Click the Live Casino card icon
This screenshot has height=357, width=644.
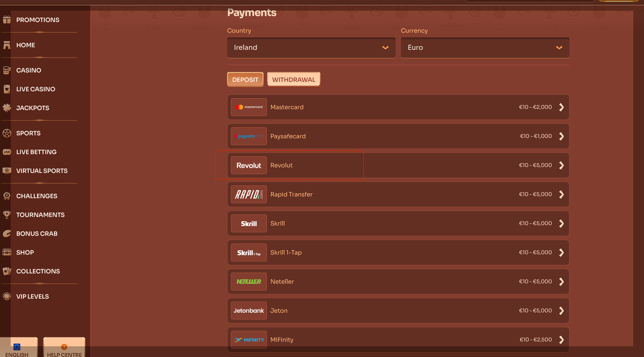[7, 89]
